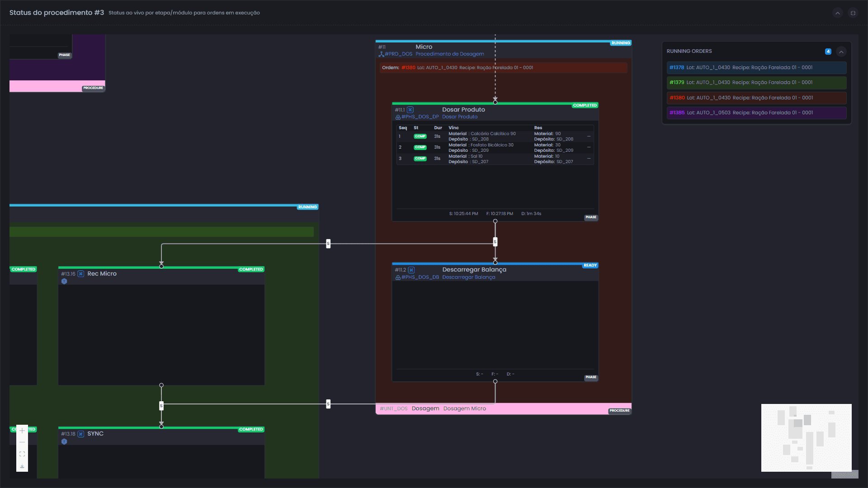The width and height of the screenshot is (868, 488).
Task: Open the blue Descarregar Balança link
Action: tap(469, 277)
